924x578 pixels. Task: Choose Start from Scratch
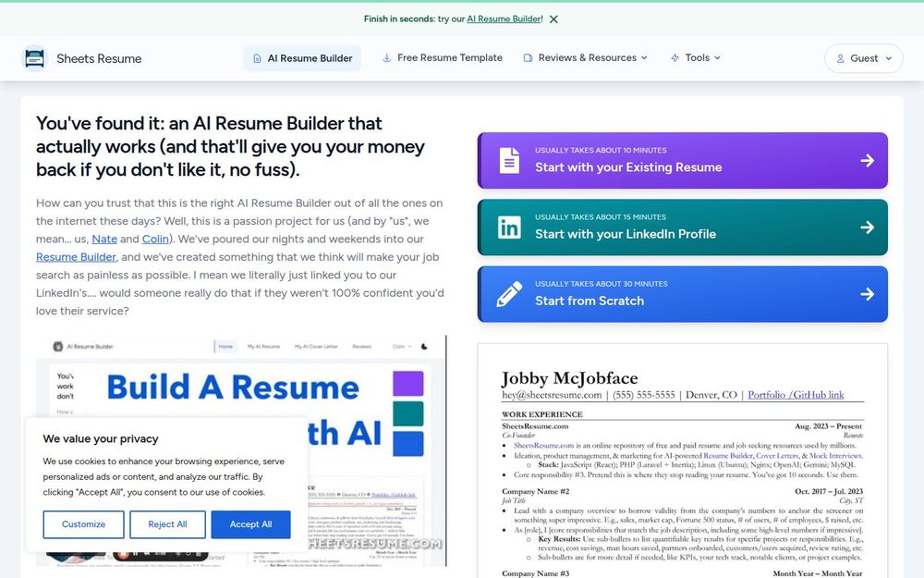pos(683,294)
